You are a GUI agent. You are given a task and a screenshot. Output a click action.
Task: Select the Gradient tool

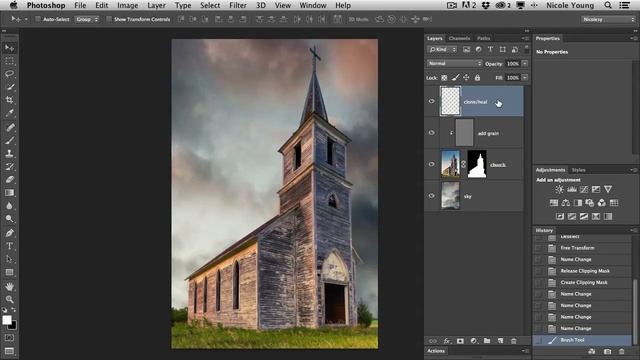(9, 193)
